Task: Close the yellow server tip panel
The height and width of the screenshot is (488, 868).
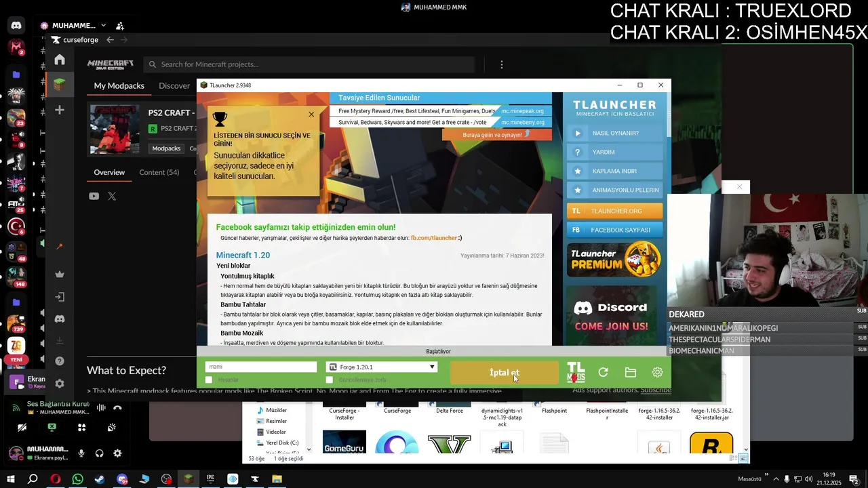Action: [311, 114]
